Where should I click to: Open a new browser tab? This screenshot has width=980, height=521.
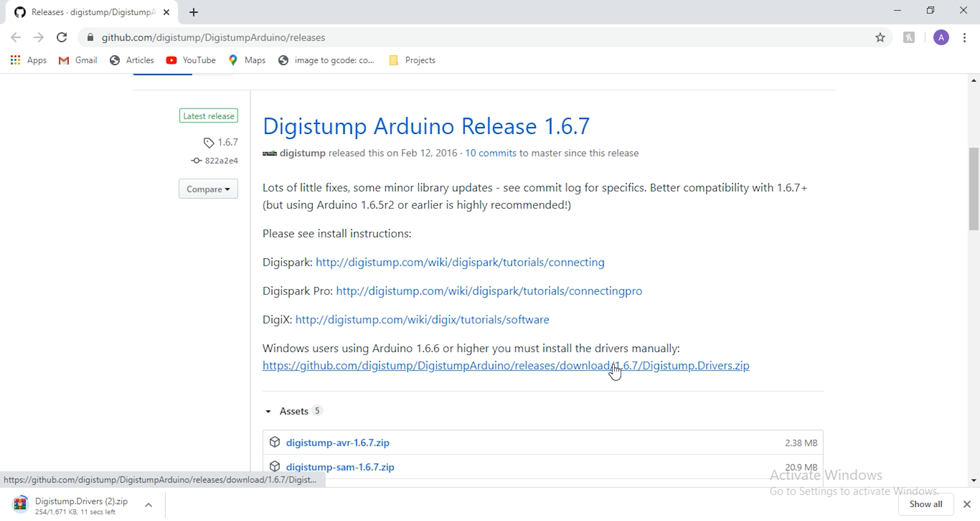coord(193,12)
